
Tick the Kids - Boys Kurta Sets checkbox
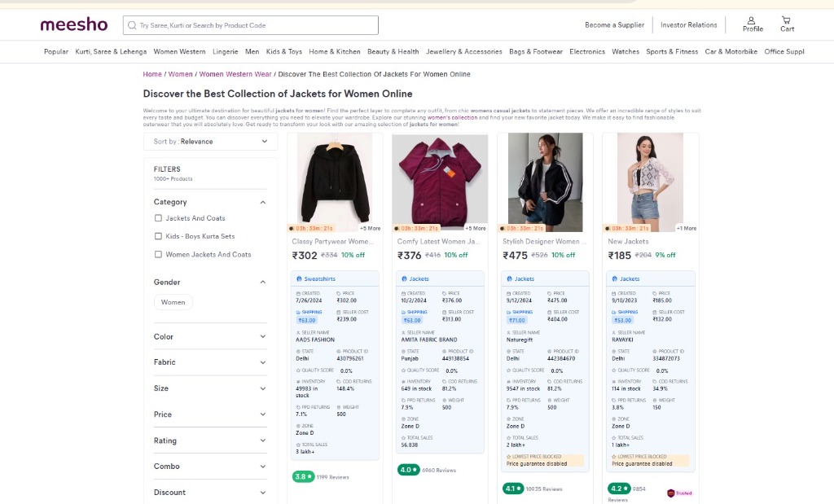click(x=158, y=236)
